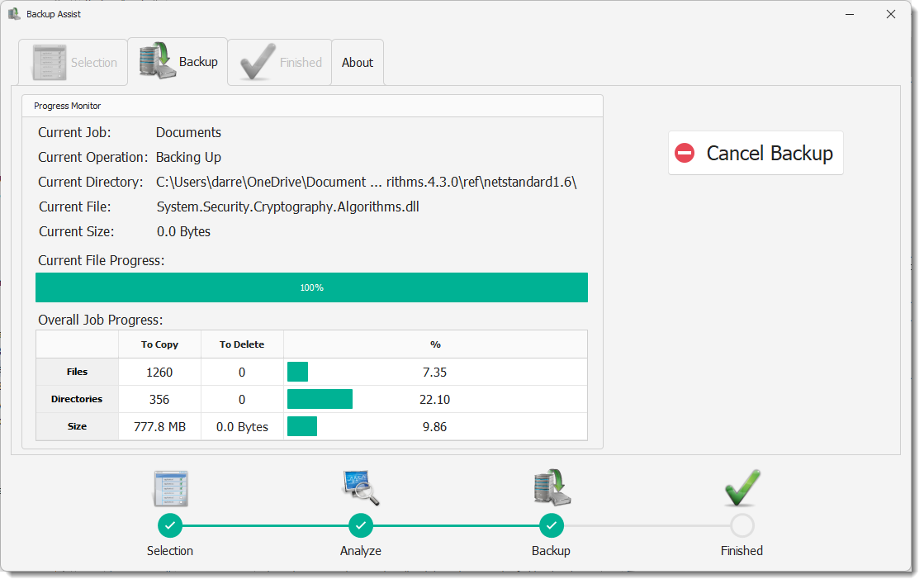Click the Backup step circle on timeline

(552, 525)
